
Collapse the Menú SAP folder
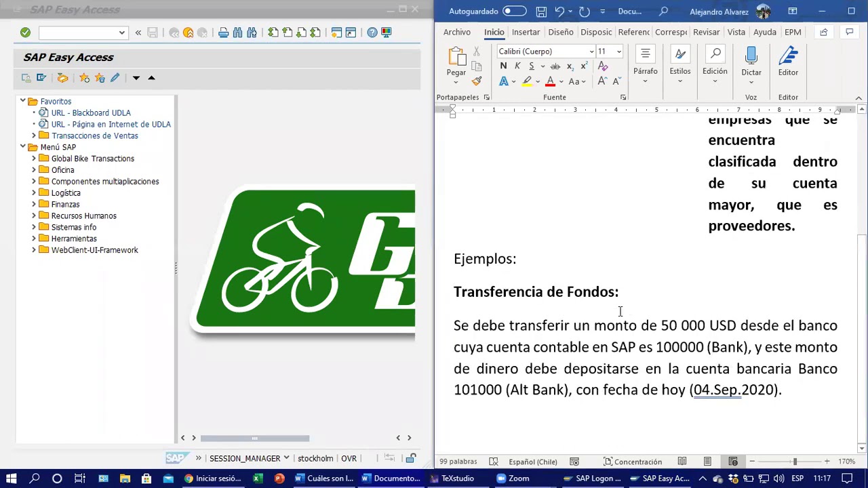click(22, 147)
